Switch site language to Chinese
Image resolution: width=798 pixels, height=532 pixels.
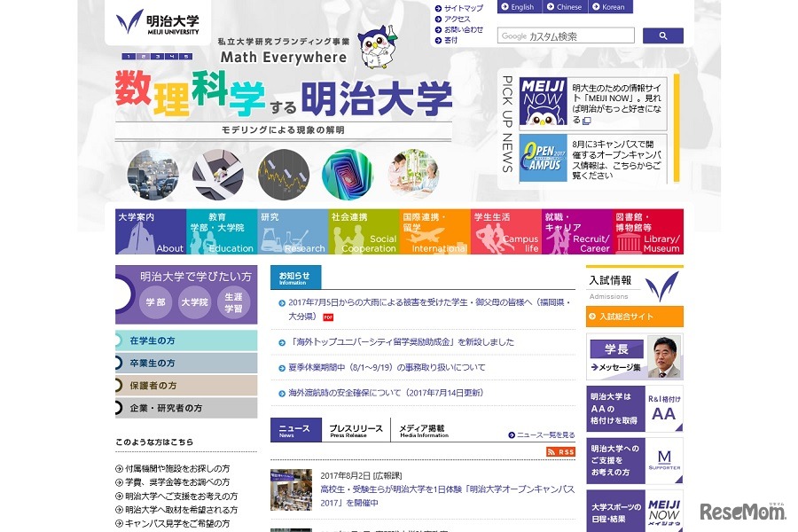[x=565, y=6]
